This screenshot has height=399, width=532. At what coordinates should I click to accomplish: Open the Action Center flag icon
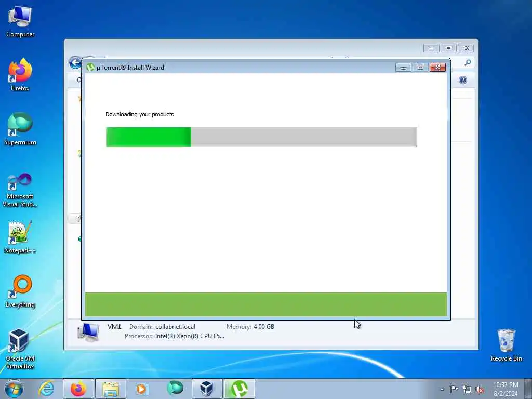point(454,389)
